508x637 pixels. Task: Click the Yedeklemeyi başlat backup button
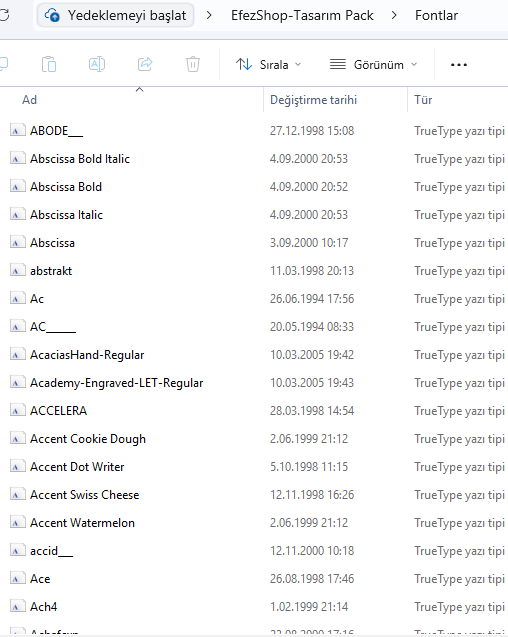click(x=115, y=15)
